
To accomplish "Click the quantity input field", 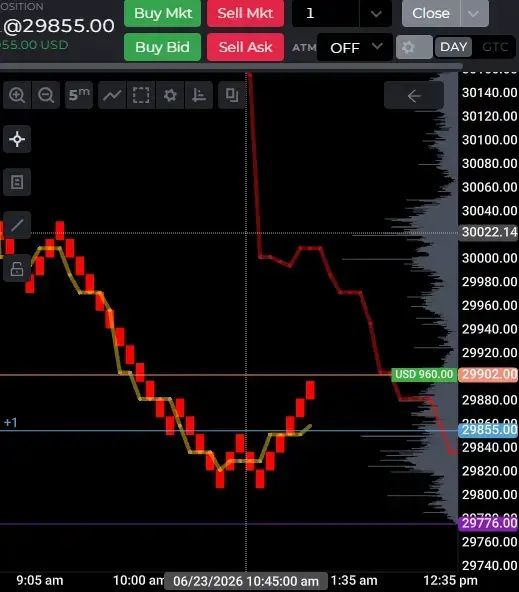I will tap(326, 14).
